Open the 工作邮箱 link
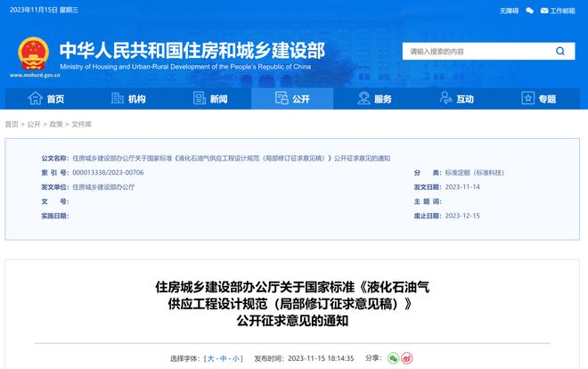The height and width of the screenshot is (369, 588). (562, 11)
